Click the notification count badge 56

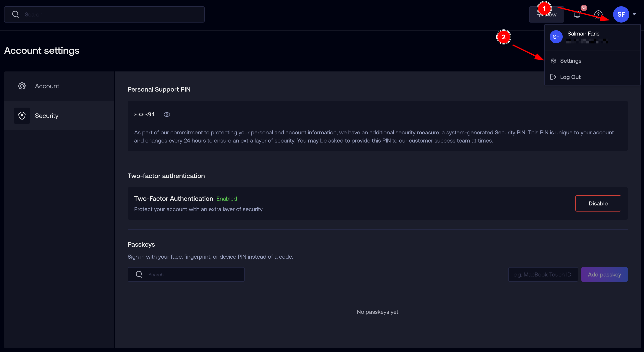point(584,8)
